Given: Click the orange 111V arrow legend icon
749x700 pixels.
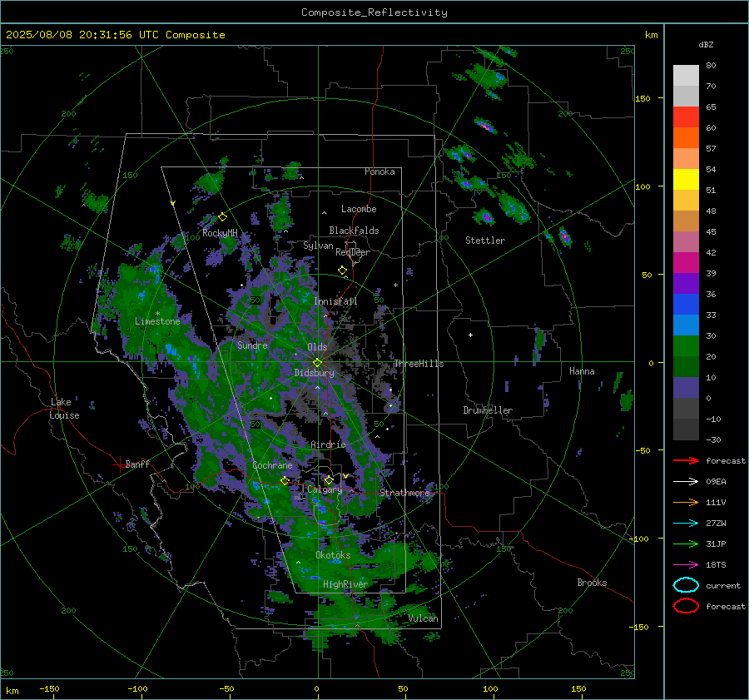Looking at the screenshot, I should pos(686,502).
